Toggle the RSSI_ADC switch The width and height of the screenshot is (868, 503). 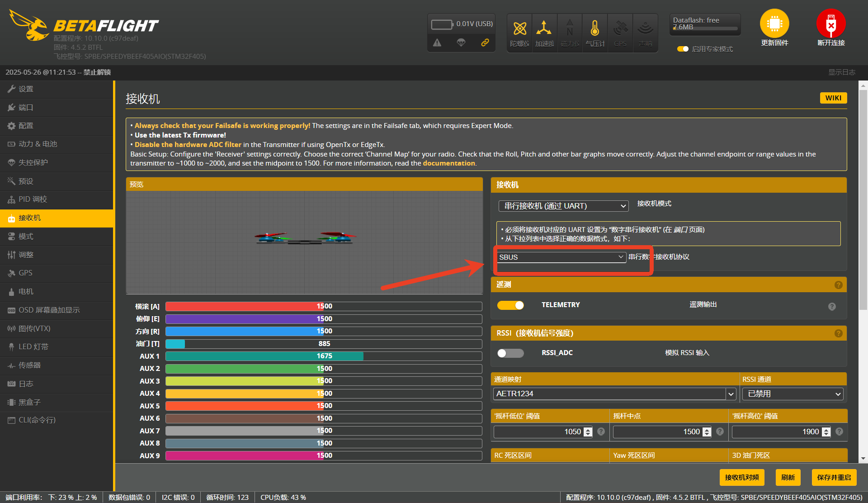click(510, 353)
